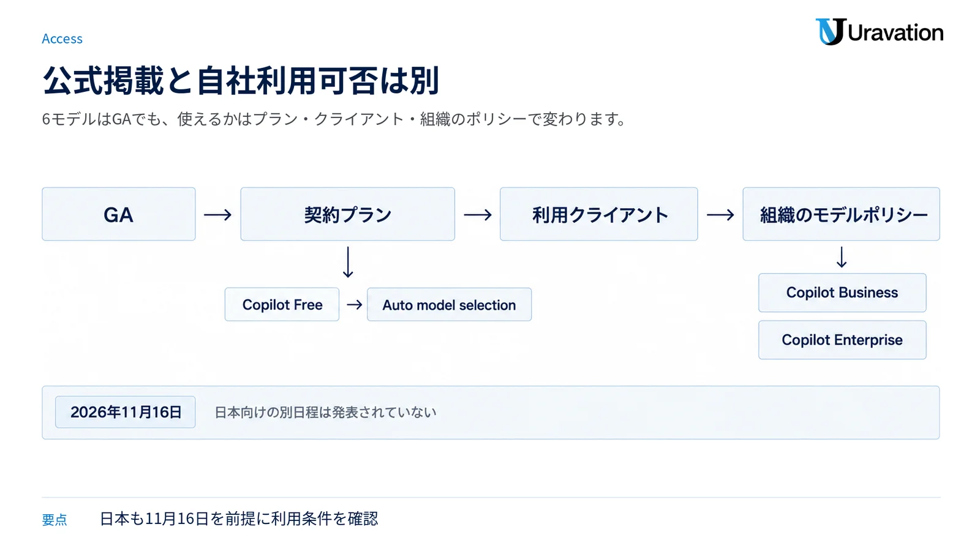Select the 利用クライアント box
Viewport: 980px width, 551px height.
(599, 214)
